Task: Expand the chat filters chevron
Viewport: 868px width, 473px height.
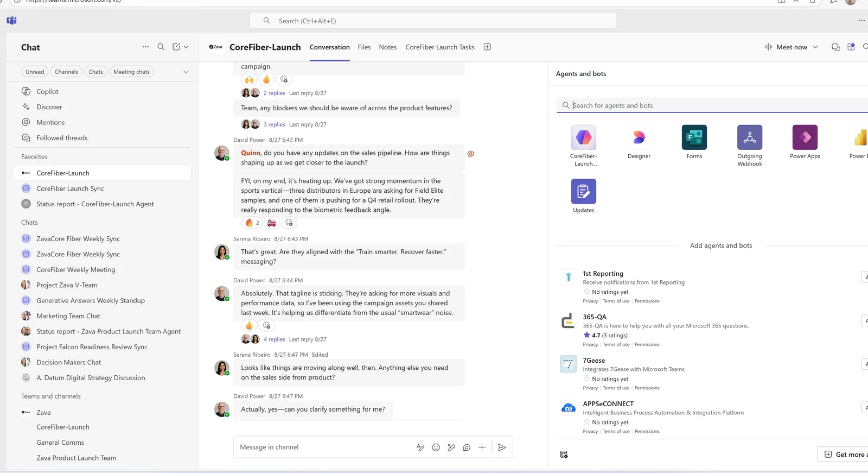Action: coord(186,72)
